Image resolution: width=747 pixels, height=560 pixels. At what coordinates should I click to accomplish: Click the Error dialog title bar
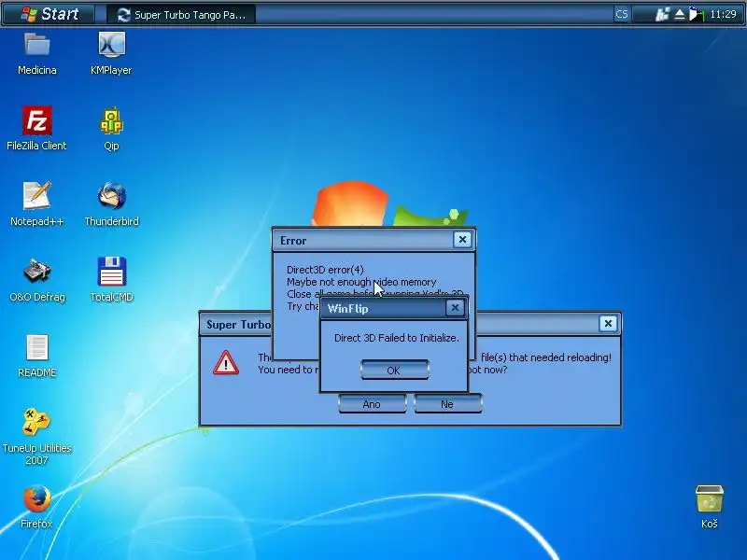373,240
